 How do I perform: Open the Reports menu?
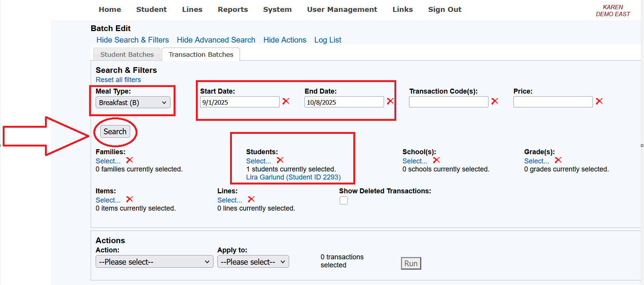coord(233,10)
